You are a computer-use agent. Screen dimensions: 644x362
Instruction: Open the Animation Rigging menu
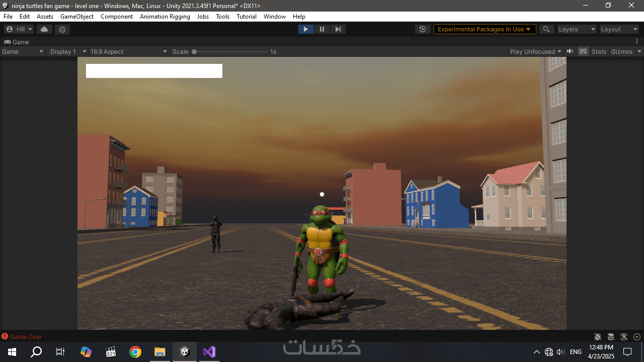tap(165, 17)
